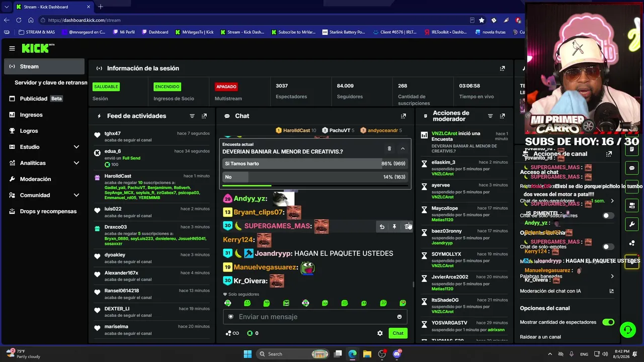Filter the Acciones de moderador list
The height and width of the screenshot is (362, 644).
point(490,116)
